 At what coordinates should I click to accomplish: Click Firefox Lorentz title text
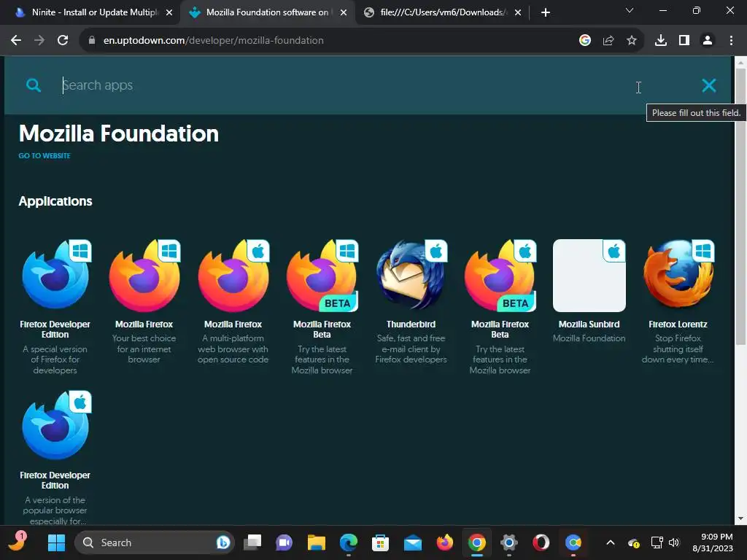678,324
